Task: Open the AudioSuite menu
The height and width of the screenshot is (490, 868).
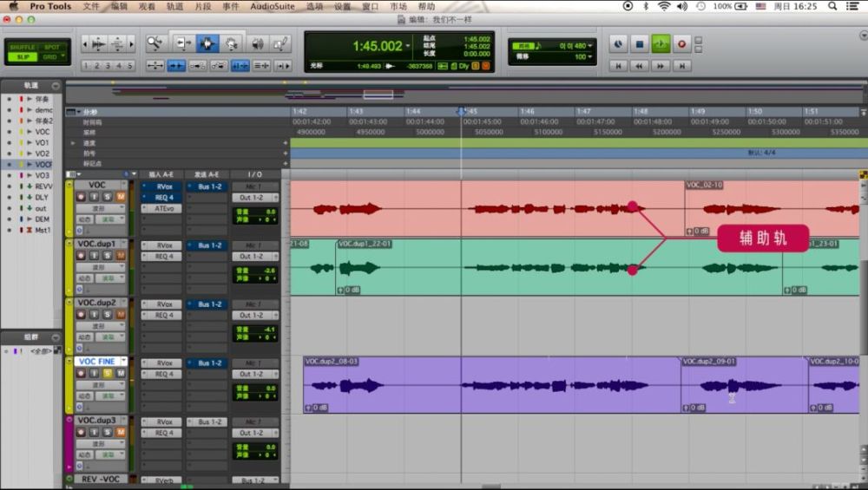Action: [273, 6]
